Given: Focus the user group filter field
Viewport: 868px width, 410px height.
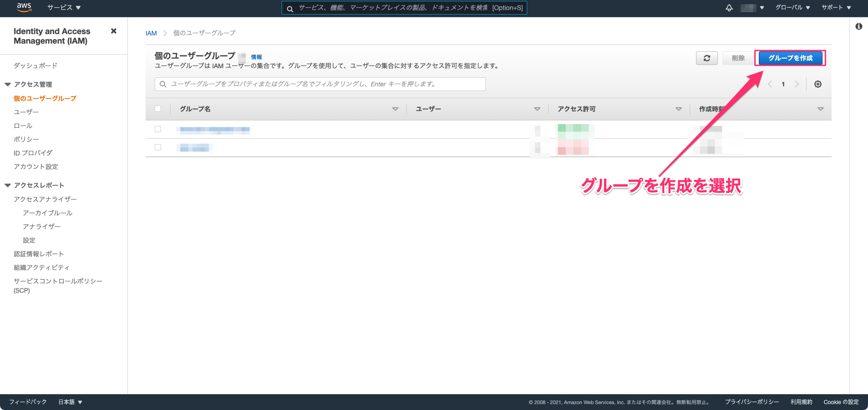Looking at the screenshot, I should pyautogui.click(x=320, y=84).
